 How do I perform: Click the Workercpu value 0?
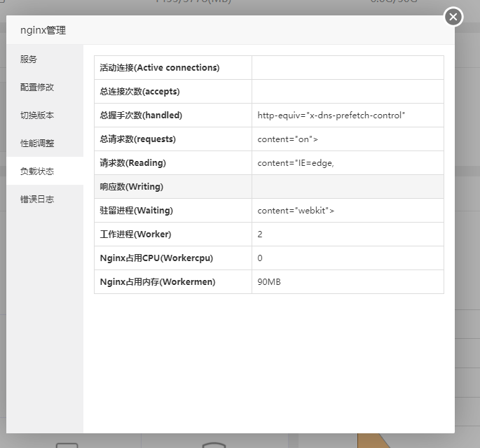coord(260,258)
